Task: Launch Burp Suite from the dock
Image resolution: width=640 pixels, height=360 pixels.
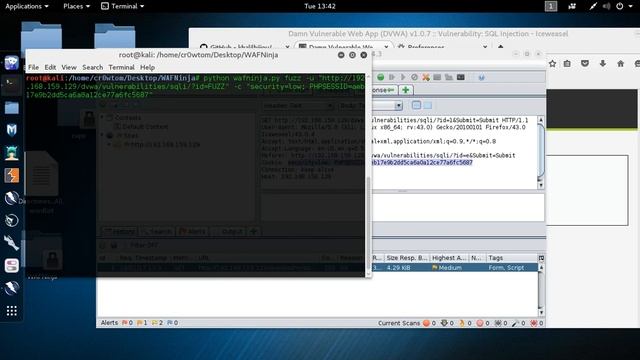Action: (11, 176)
